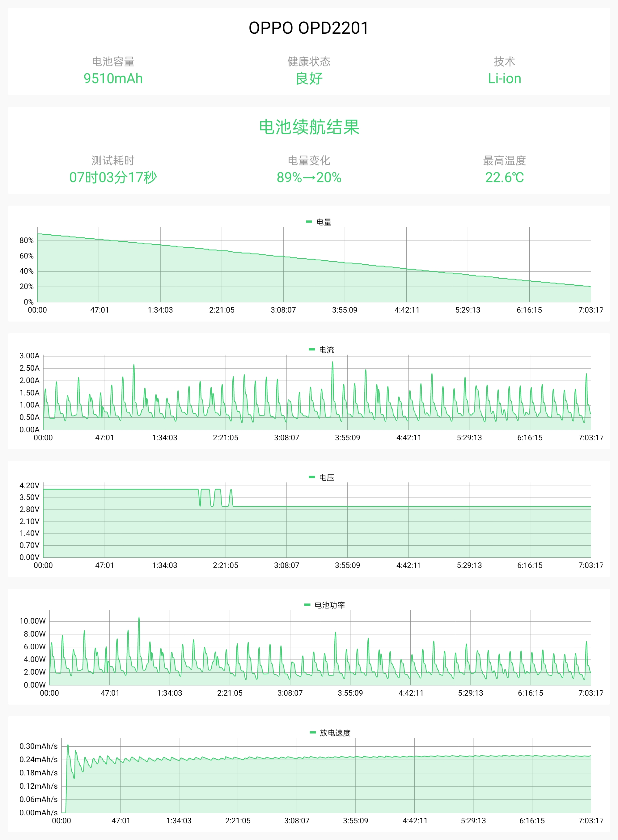Toggle the 电压 chart legend
Viewport: 618px width, 840px height.
click(321, 477)
